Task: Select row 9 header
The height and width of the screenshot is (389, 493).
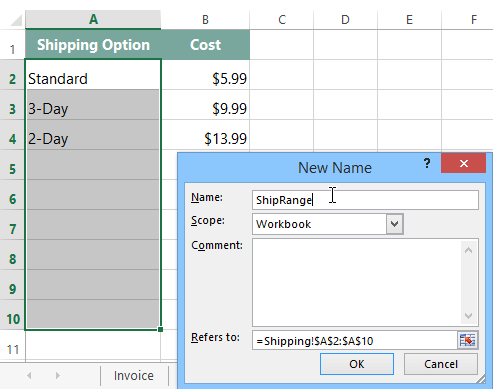Action: click(12, 285)
